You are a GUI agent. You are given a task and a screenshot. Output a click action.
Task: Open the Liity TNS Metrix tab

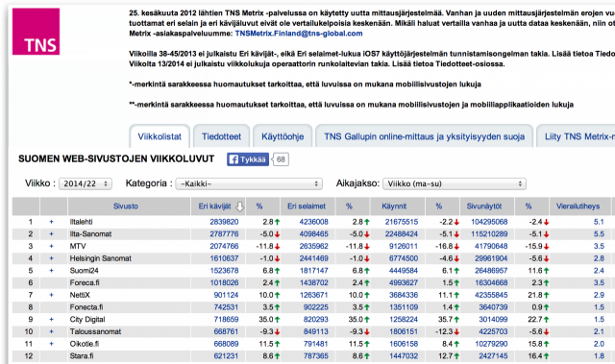(576, 136)
